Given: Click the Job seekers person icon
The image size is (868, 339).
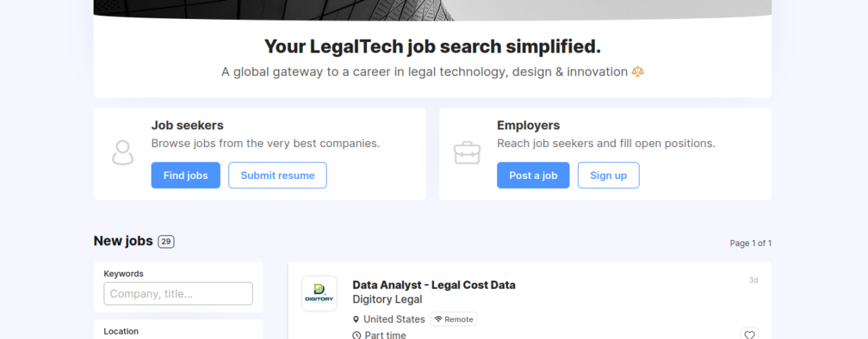Looking at the screenshot, I should [122, 153].
